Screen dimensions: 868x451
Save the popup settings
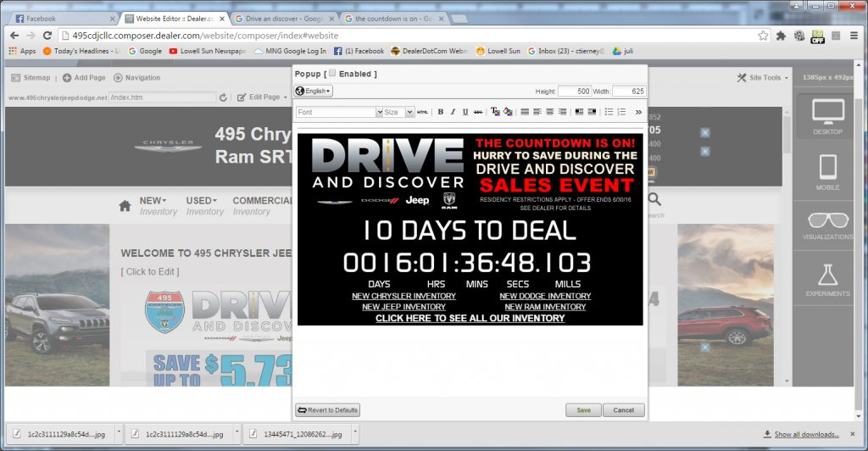tap(583, 410)
